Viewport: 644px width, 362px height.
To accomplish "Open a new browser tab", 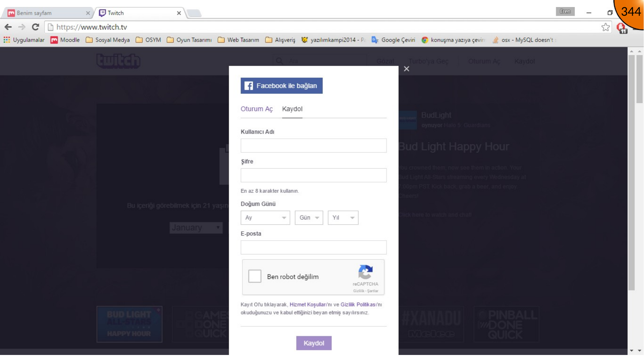I will click(x=194, y=13).
